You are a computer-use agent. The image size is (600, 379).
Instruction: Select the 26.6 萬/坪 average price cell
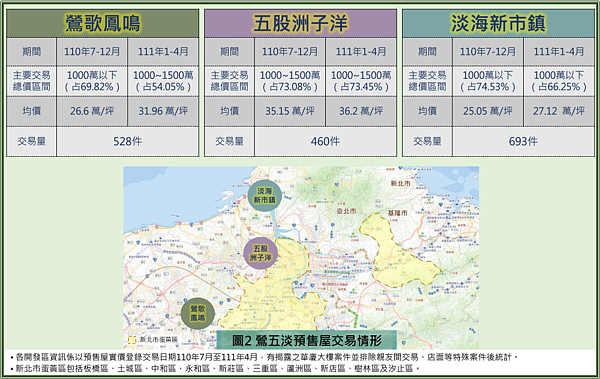pos(92,111)
